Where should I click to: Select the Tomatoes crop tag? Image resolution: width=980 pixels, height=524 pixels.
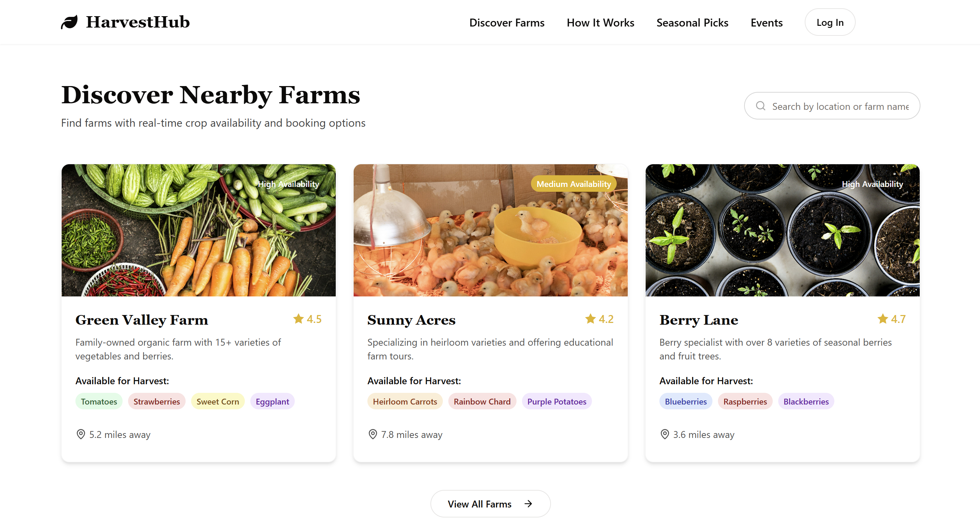(99, 401)
